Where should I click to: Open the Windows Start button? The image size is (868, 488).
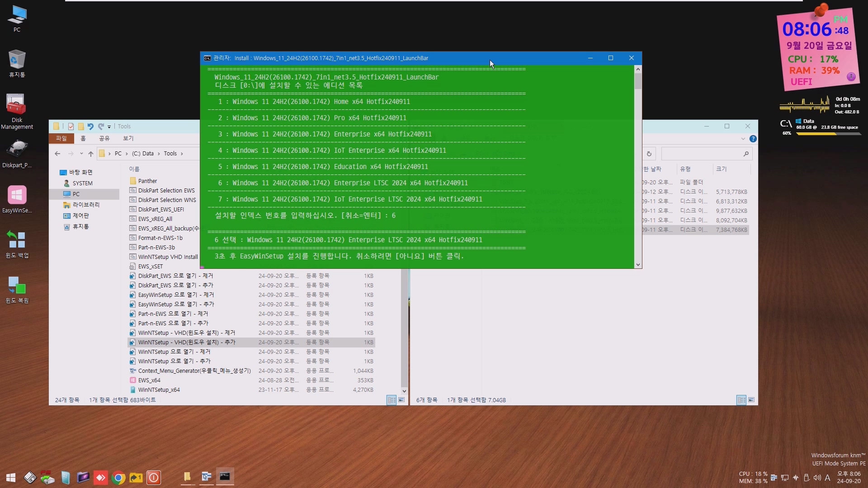click(11, 477)
